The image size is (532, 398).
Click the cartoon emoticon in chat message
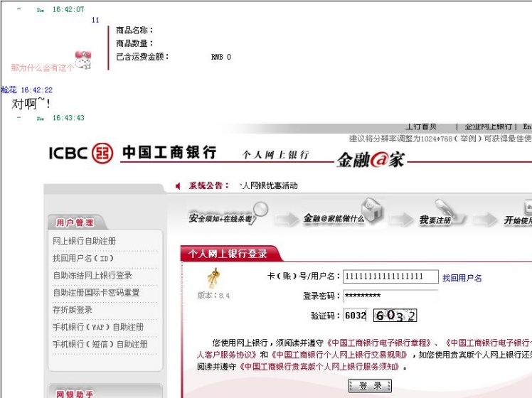[x=85, y=61]
